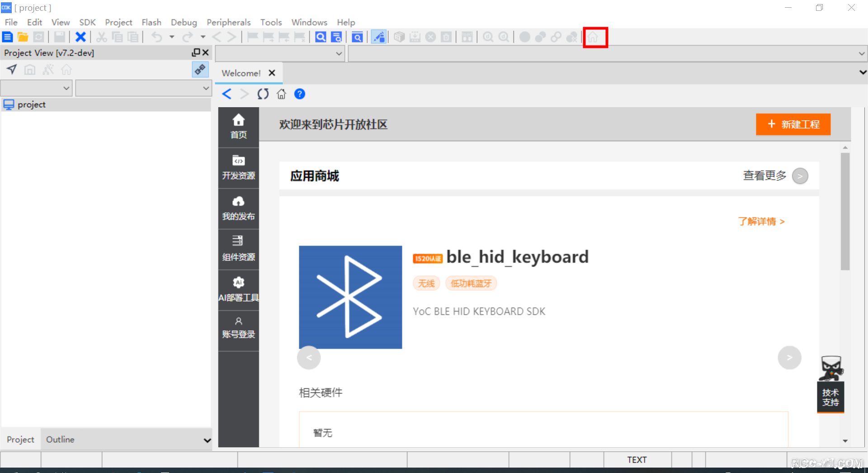Screen dimensions: 868x473
Task: Click the 了解详情 link
Action: (761, 222)
